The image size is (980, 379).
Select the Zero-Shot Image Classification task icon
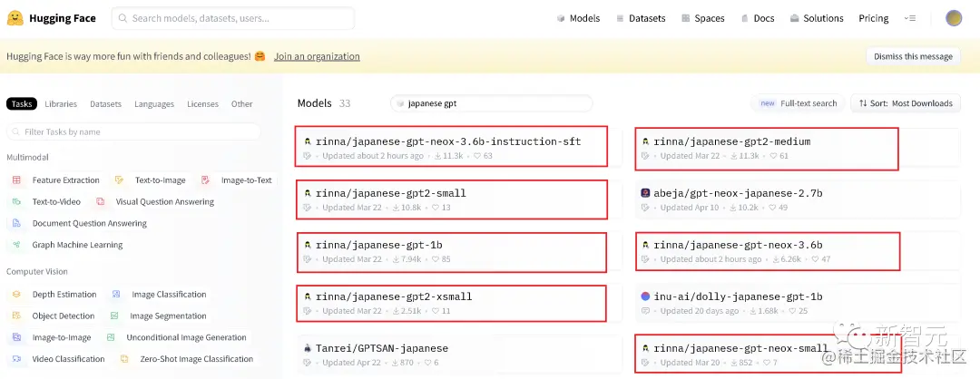click(124, 359)
